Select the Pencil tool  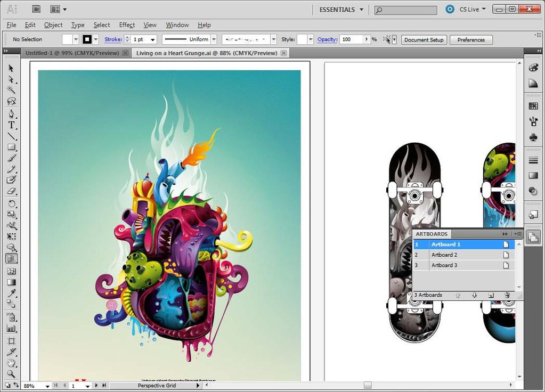pos(11,169)
